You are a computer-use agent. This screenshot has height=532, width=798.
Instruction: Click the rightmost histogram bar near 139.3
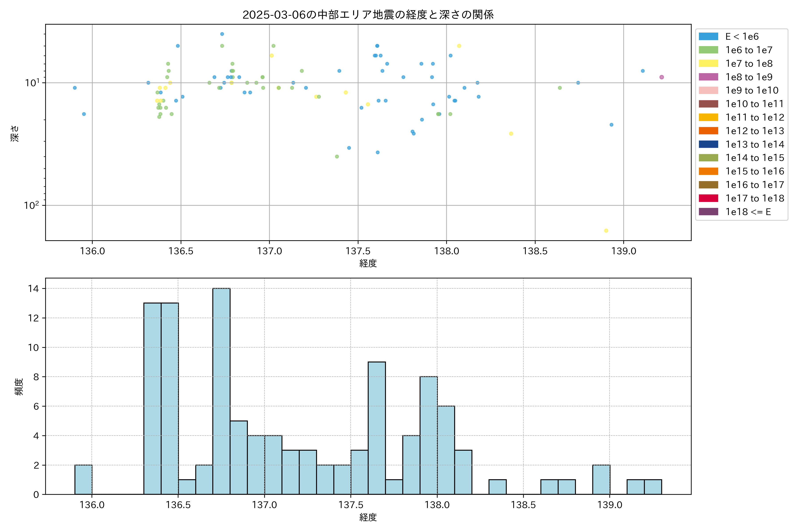point(653,487)
